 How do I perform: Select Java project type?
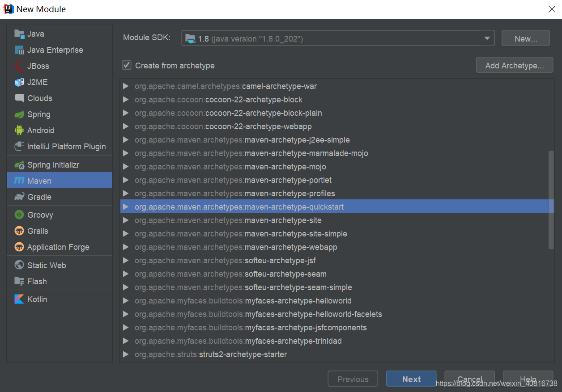60,34
